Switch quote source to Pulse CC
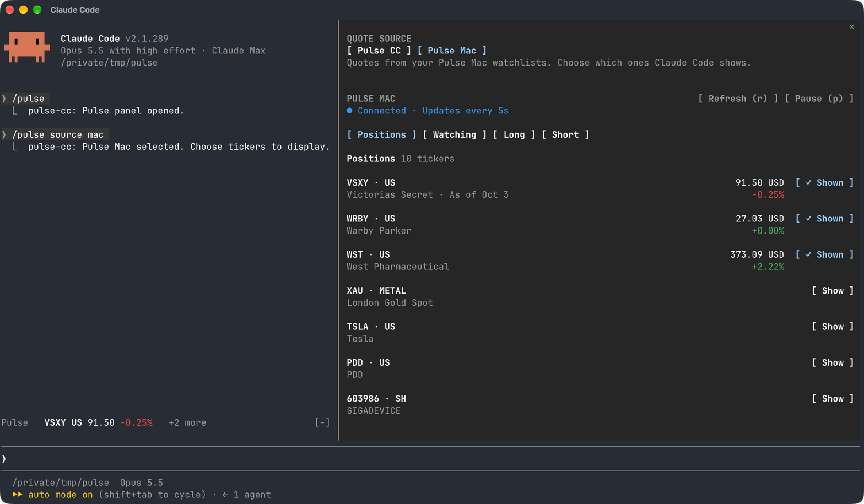The height and width of the screenshot is (504, 864). [x=379, y=51]
